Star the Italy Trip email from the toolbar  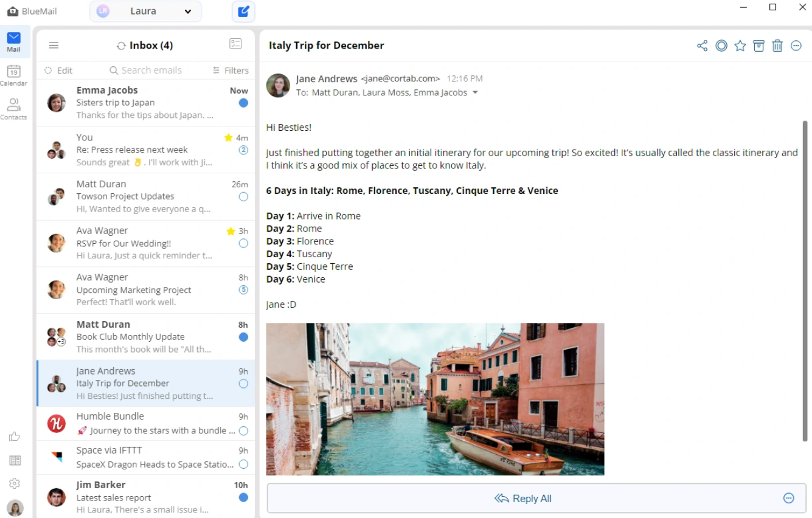[740, 45]
